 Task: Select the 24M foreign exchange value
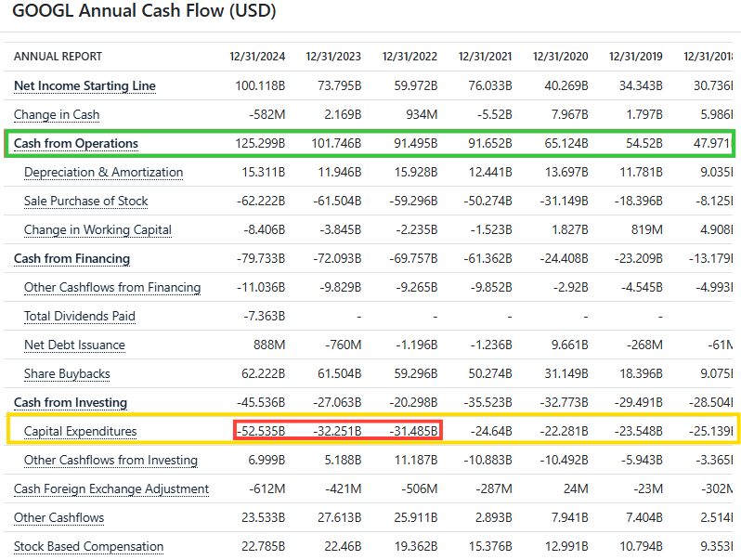tap(576, 489)
